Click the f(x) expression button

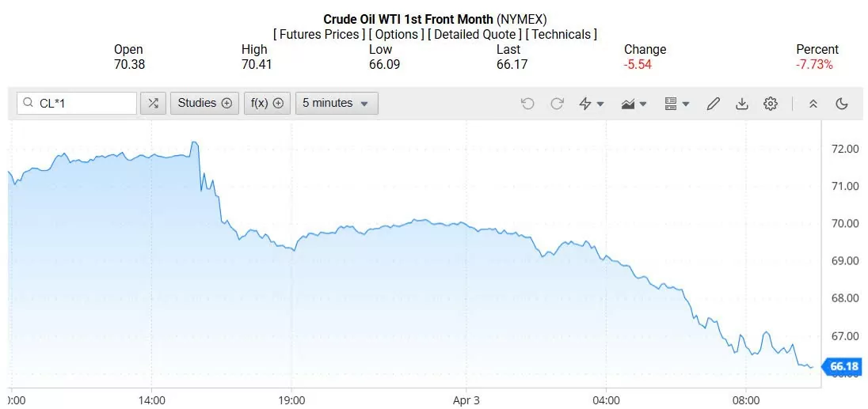coord(267,104)
